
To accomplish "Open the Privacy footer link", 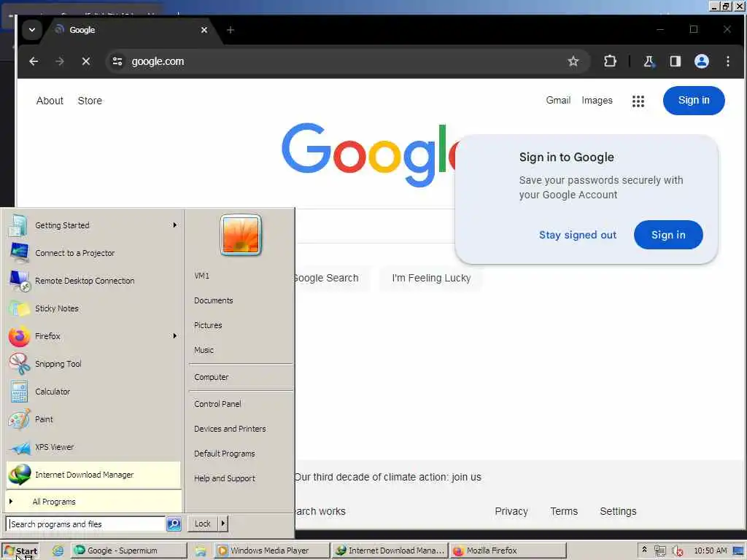I will [511, 511].
